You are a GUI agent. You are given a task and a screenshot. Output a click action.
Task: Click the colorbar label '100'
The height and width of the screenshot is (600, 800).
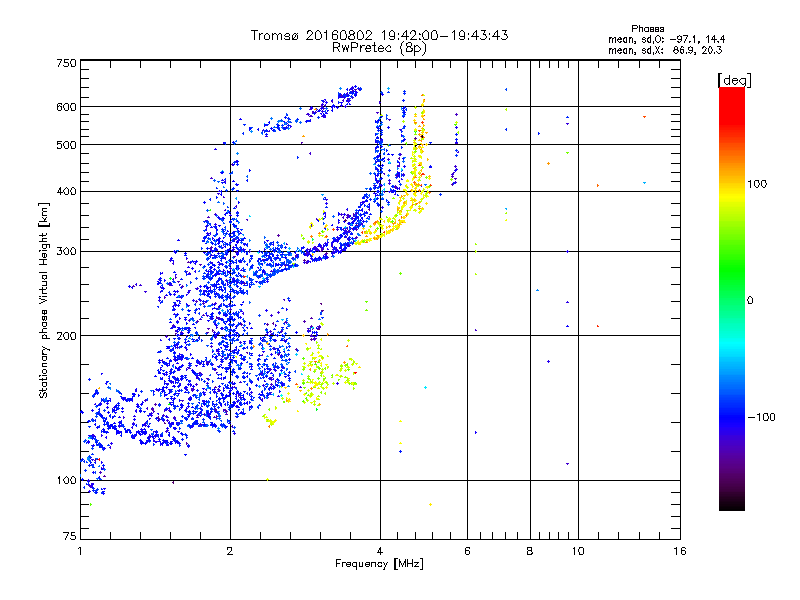click(757, 184)
